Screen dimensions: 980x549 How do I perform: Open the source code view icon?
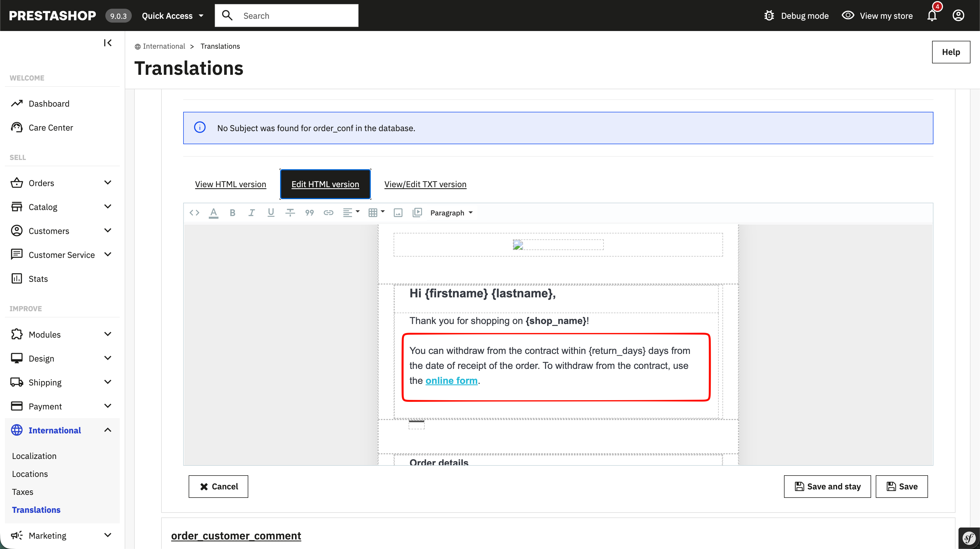click(x=194, y=212)
